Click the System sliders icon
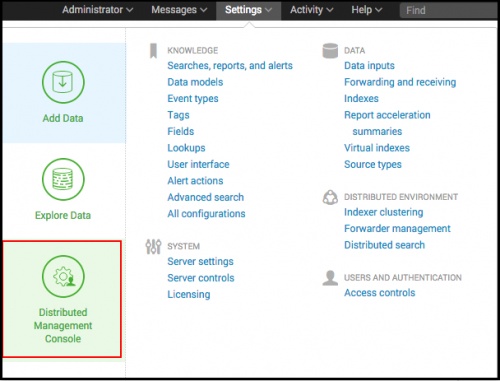The width and height of the screenshot is (500, 381). point(153,247)
